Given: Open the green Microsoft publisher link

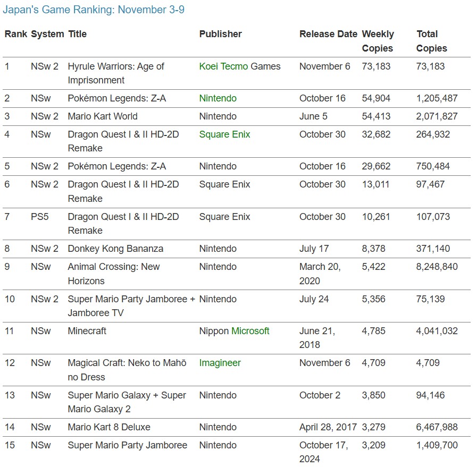Looking at the screenshot, I should pyautogui.click(x=250, y=331).
